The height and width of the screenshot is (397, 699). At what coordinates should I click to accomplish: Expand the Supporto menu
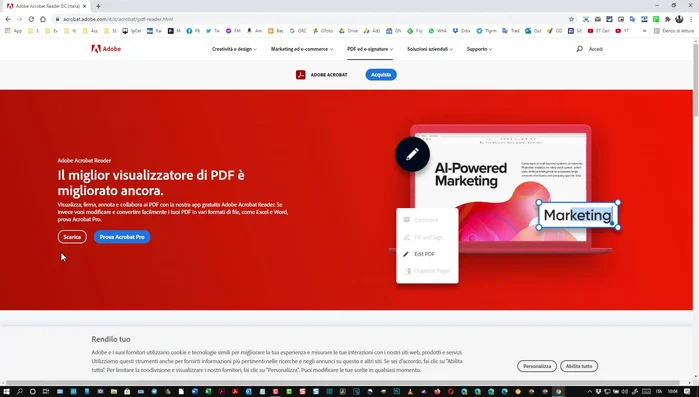479,49
